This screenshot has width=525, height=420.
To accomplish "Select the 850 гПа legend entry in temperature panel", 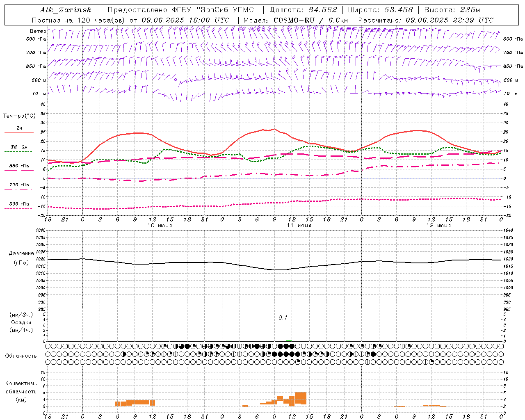I will (19, 166).
